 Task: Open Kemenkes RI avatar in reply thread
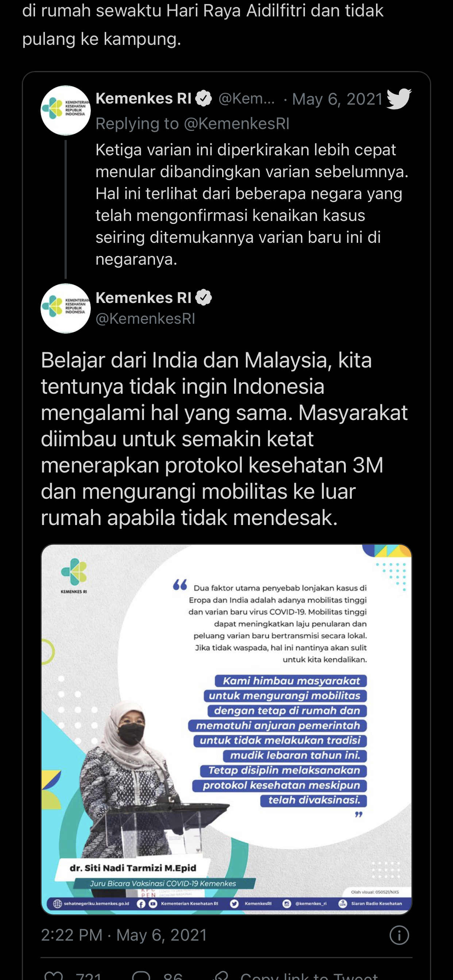66,110
